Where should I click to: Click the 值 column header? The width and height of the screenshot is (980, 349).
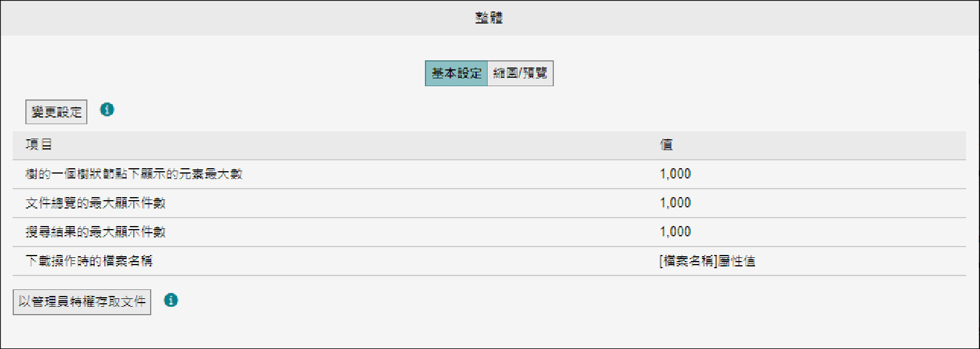[x=666, y=145]
